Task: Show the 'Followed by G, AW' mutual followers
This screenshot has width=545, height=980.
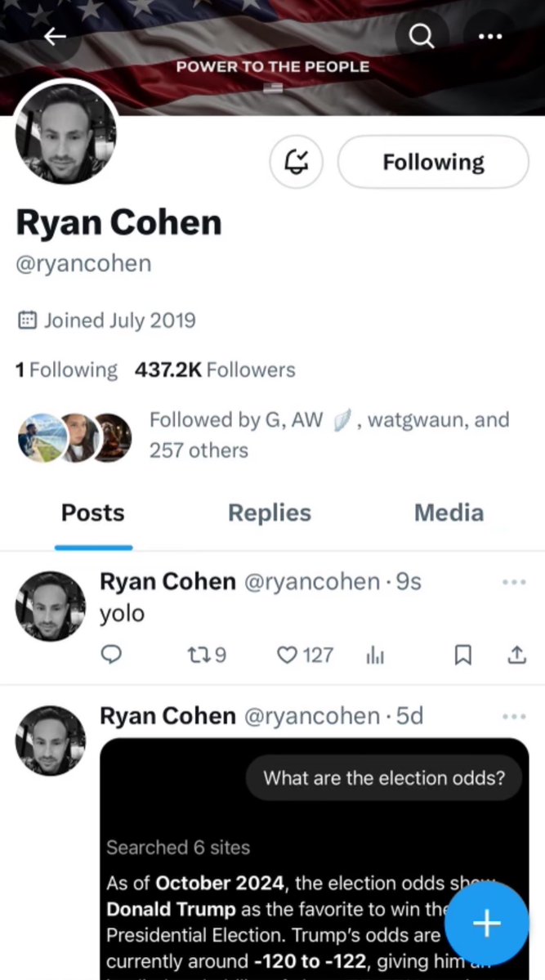Action: coord(328,434)
